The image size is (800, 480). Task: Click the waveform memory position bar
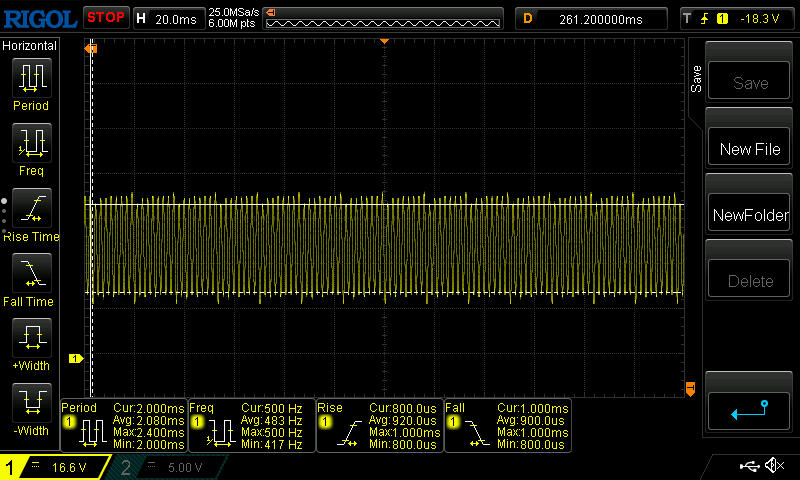(384, 18)
